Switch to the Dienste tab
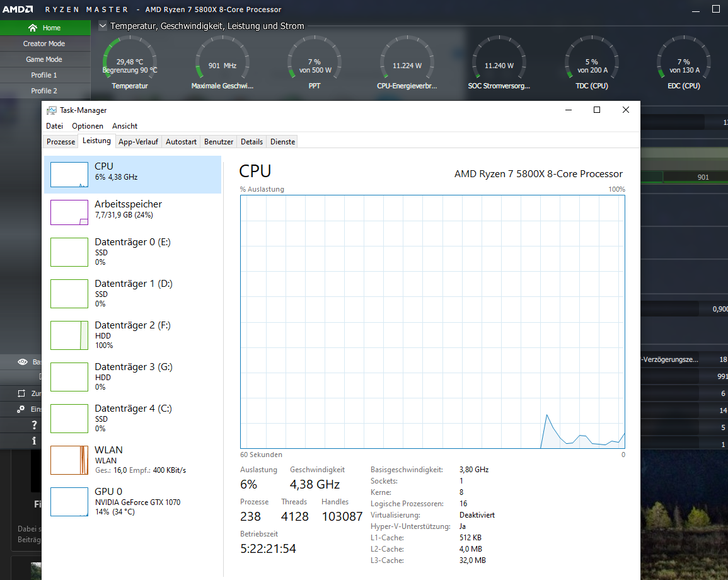728x580 pixels. pyautogui.click(x=283, y=142)
